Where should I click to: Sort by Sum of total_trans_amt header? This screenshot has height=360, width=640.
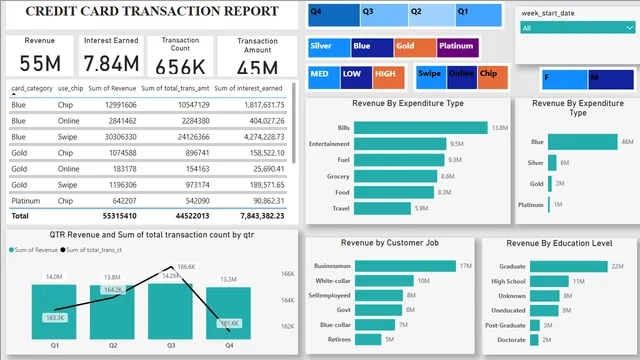click(x=175, y=88)
